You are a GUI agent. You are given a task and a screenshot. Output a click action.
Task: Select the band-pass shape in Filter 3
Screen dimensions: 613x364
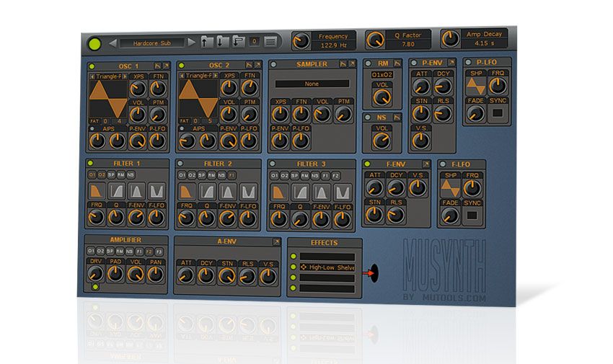click(322, 192)
